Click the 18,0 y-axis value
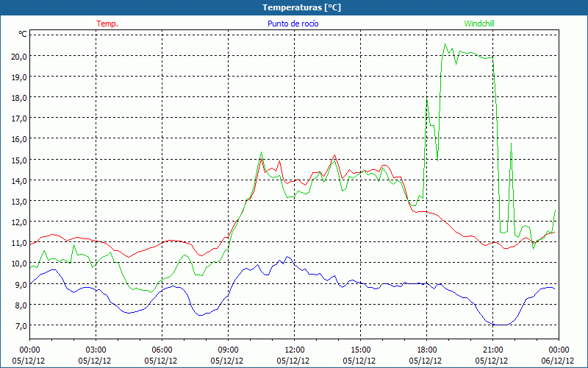The image size is (588, 368). pyautogui.click(x=20, y=98)
